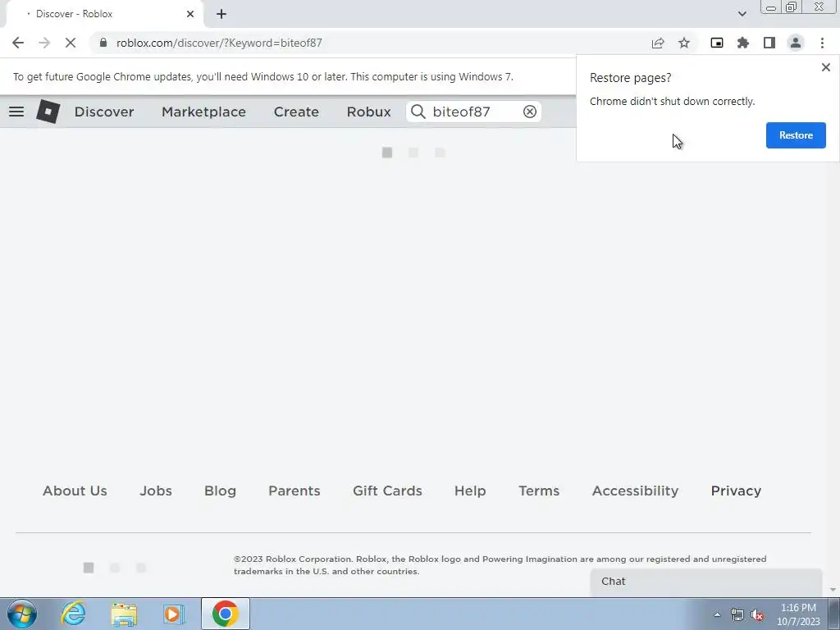This screenshot has width=840, height=630.
Task: Click the muted volume tray icon
Action: 757,614
